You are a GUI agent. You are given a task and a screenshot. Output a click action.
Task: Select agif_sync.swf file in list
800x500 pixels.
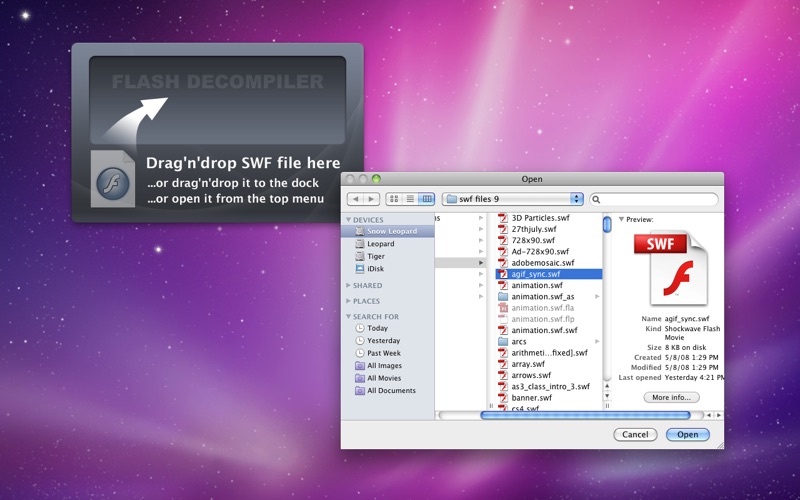click(x=549, y=274)
